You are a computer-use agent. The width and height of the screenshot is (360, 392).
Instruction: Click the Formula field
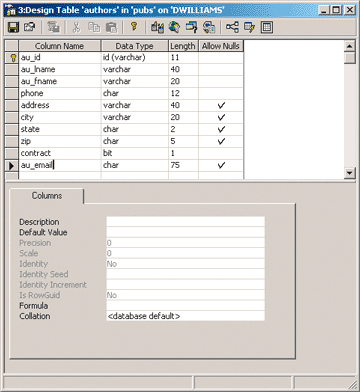click(185, 306)
